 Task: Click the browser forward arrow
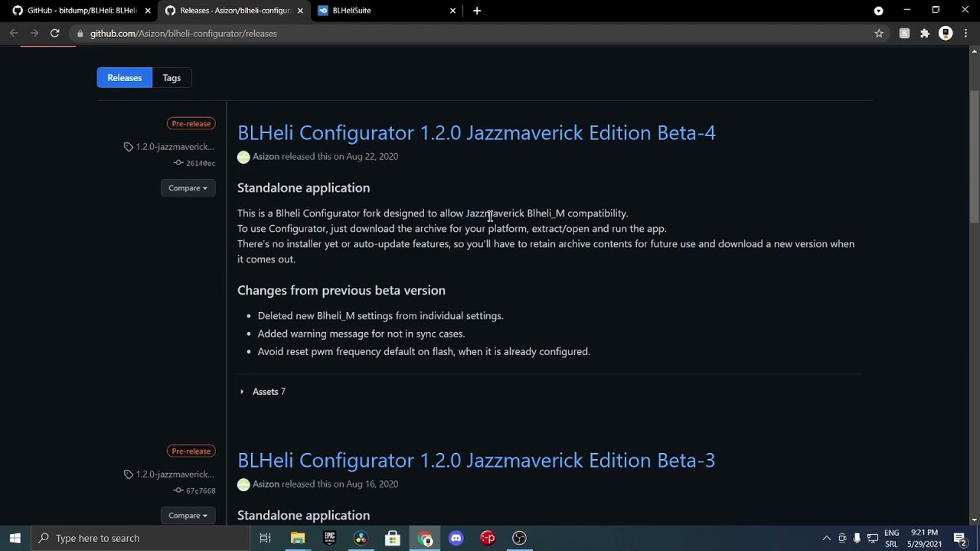[x=34, y=33]
